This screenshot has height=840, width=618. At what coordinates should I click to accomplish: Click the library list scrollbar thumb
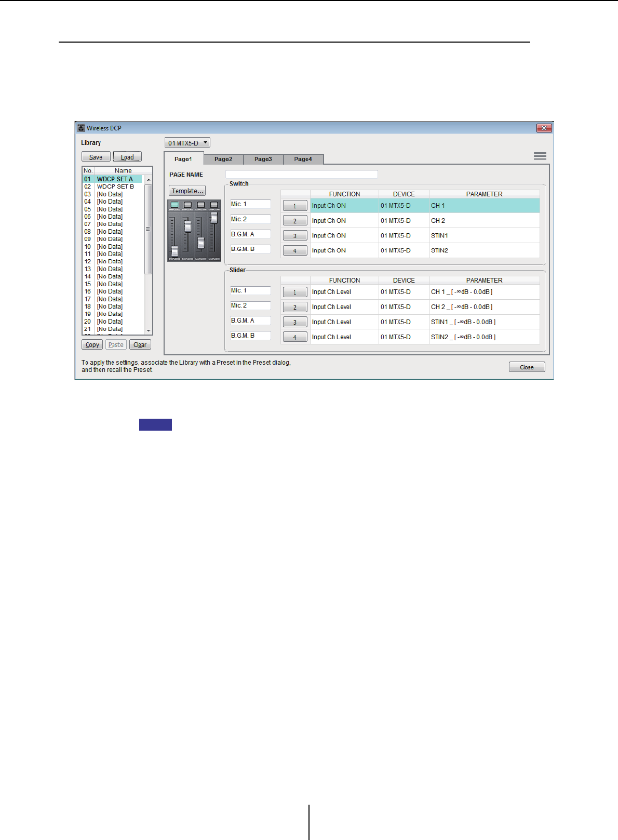149,229
